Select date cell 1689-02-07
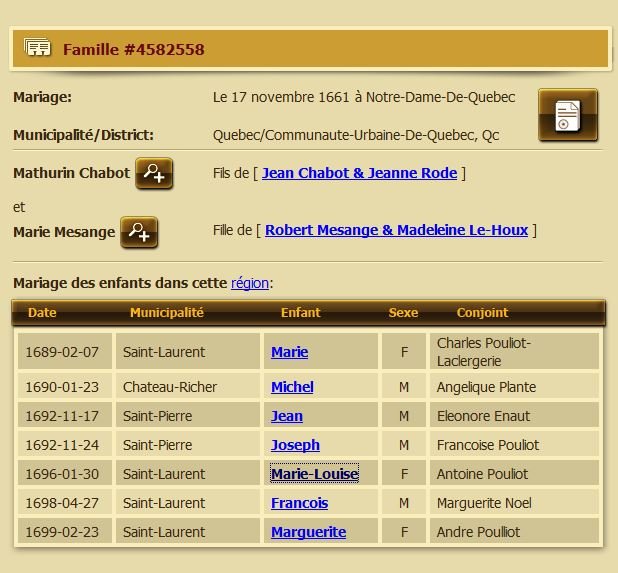This screenshot has width=618, height=573. coord(65,352)
